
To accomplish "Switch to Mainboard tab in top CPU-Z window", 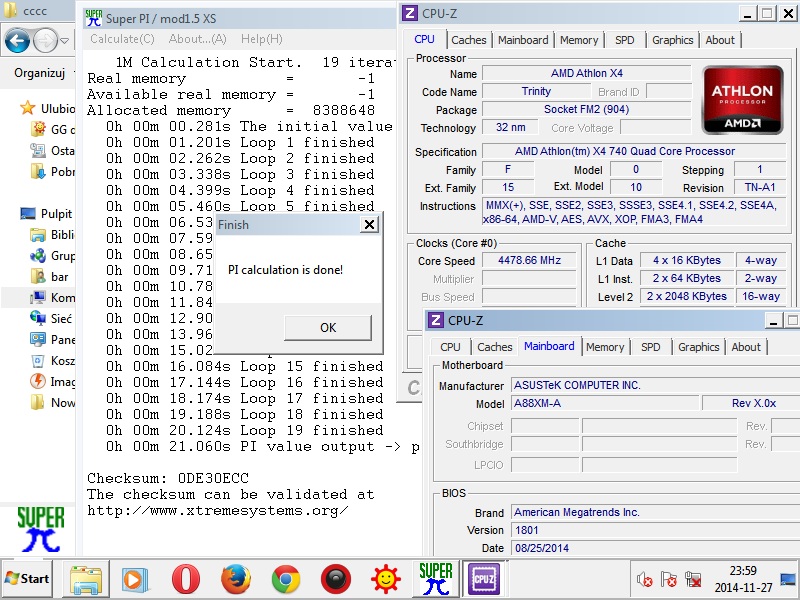I will (x=523, y=40).
